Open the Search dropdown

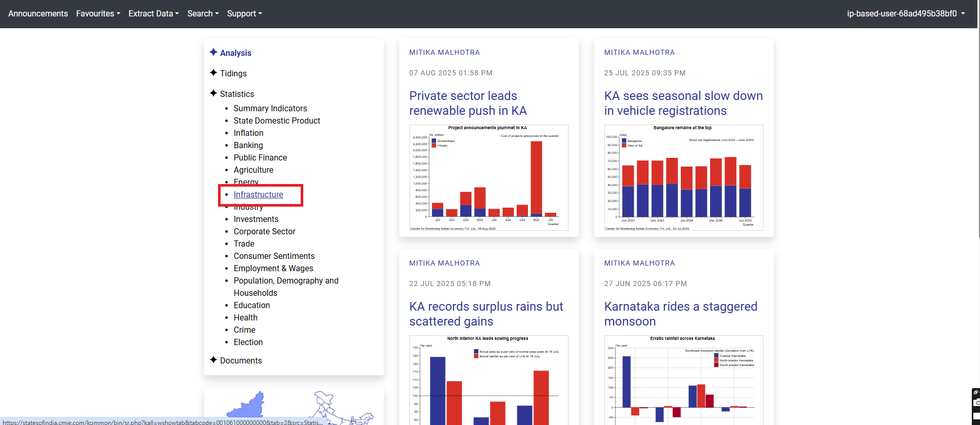(x=203, y=14)
